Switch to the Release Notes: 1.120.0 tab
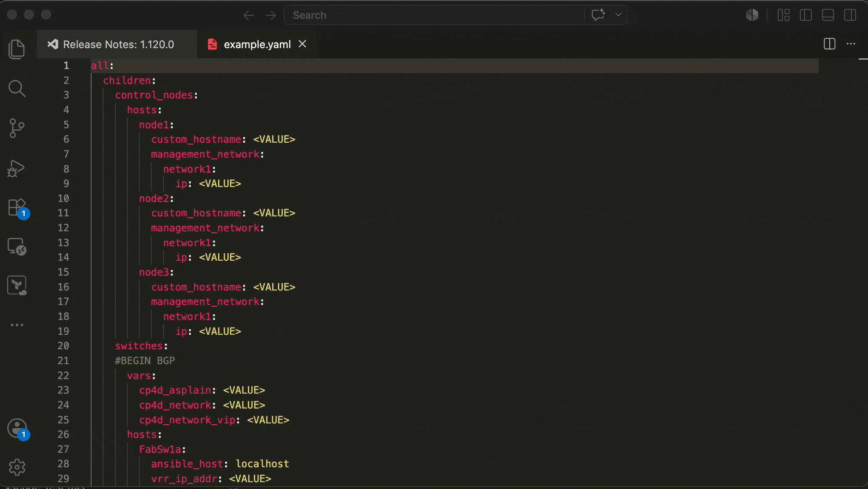 pyautogui.click(x=117, y=44)
